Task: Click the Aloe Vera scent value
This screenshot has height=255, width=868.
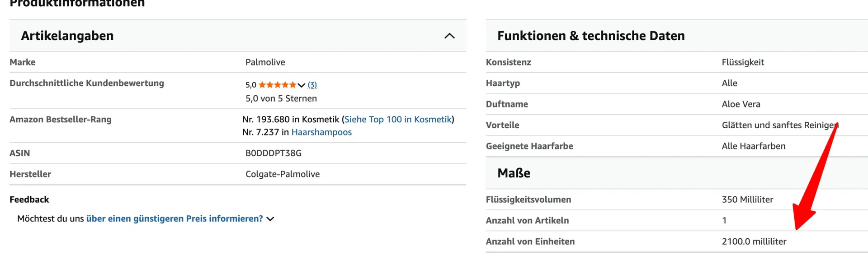Action: (741, 104)
